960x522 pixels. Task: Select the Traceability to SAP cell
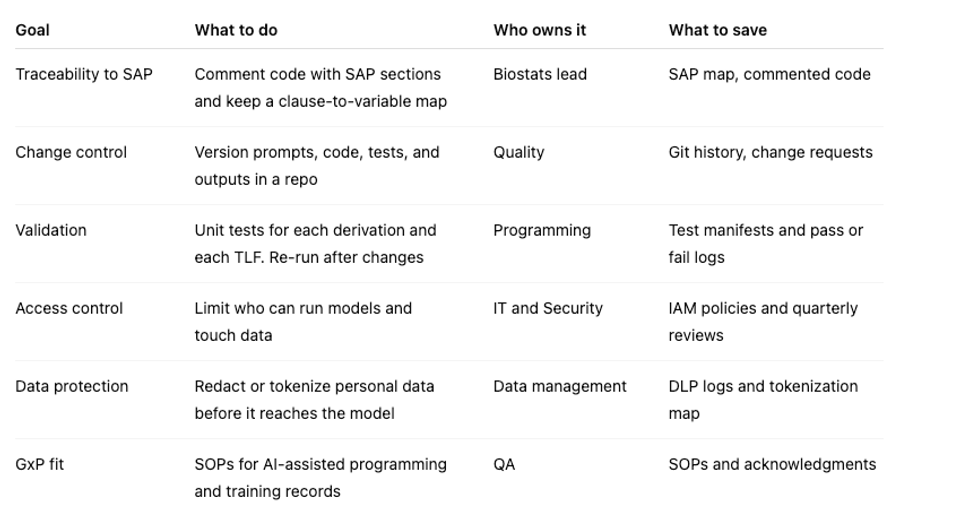point(84,74)
